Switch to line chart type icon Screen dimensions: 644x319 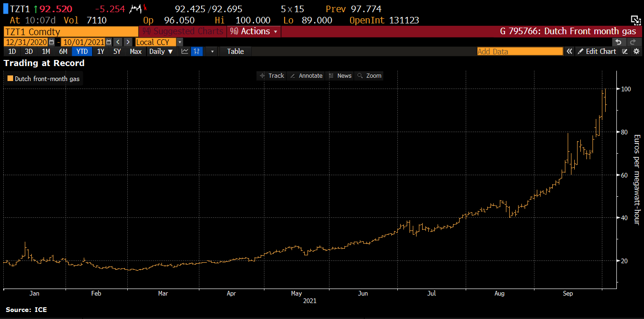(185, 52)
